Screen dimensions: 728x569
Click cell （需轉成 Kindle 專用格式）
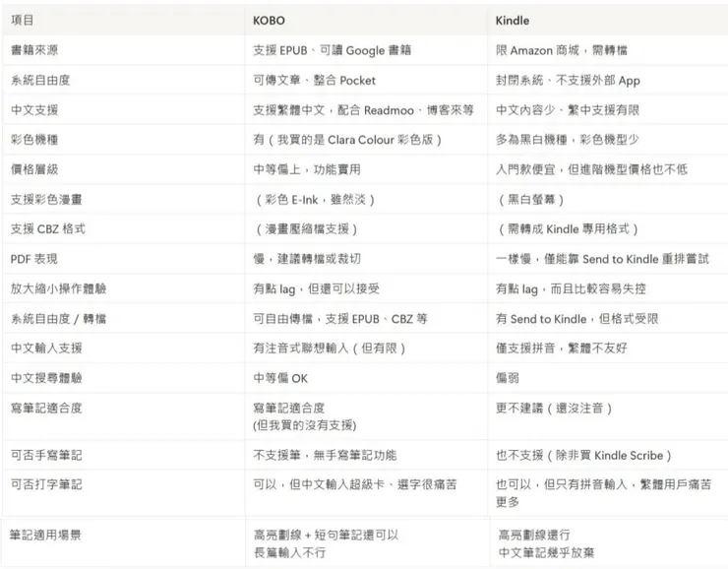[568, 229]
